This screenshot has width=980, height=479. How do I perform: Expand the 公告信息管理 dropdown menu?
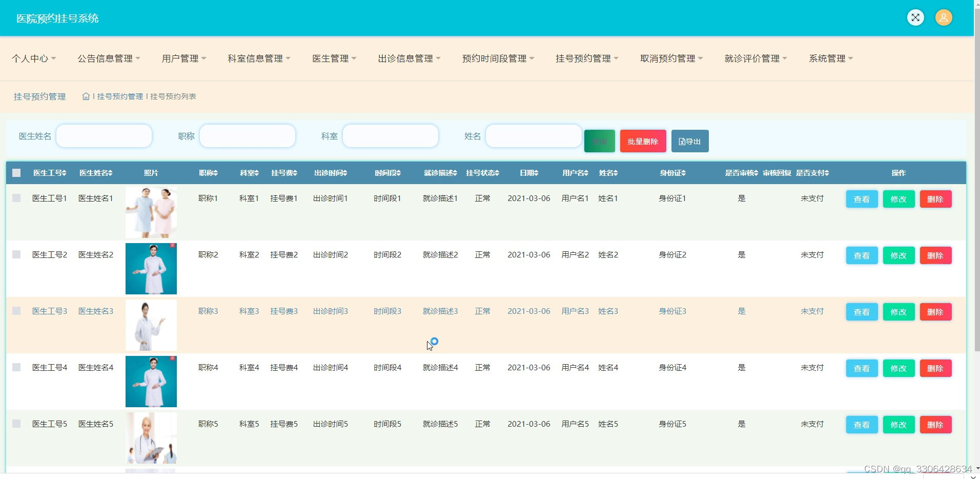point(109,58)
